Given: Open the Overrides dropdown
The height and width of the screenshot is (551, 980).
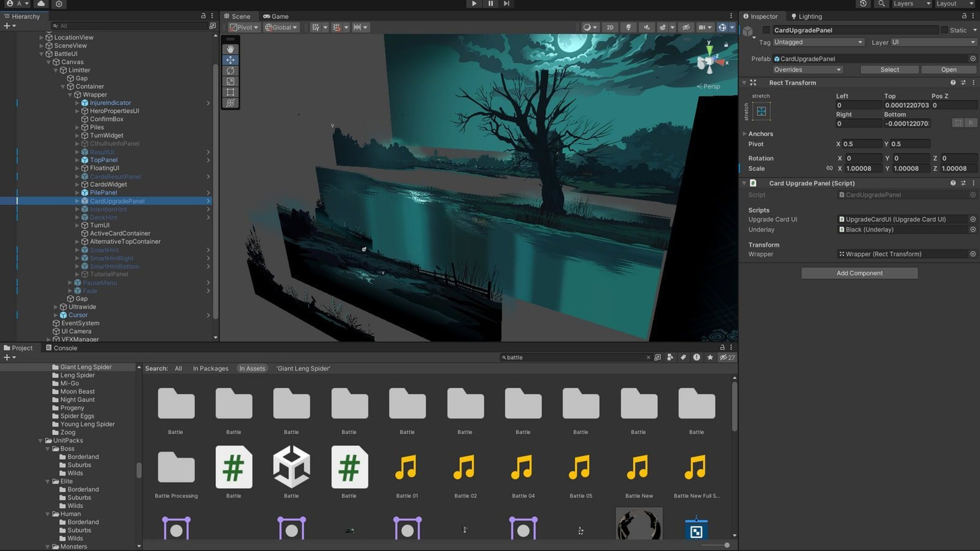Looking at the screenshot, I should [807, 70].
